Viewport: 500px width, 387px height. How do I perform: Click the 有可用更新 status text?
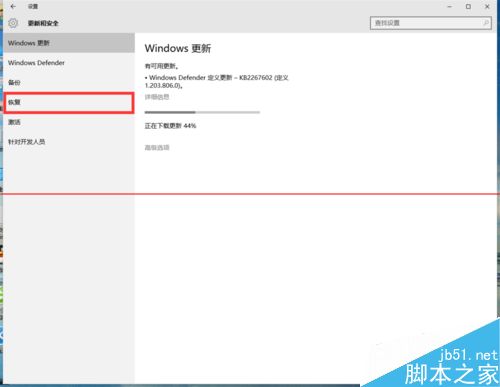(161, 66)
